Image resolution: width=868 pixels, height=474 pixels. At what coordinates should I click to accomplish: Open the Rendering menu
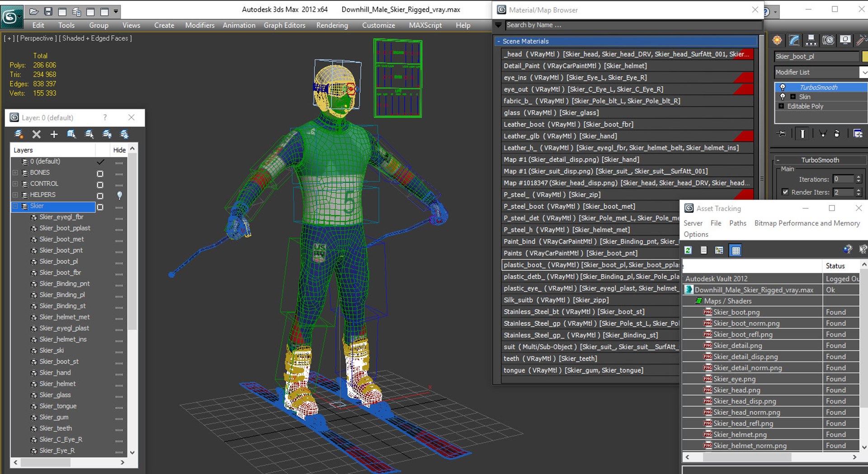point(332,25)
